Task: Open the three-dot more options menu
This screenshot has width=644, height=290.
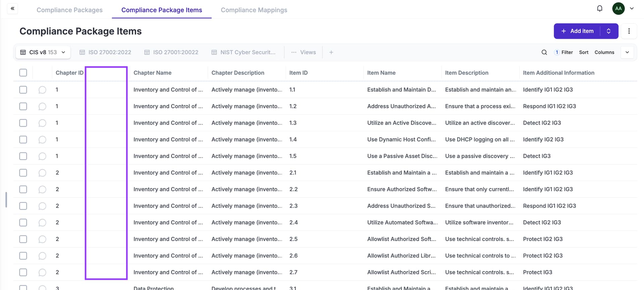Action: click(629, 31)
